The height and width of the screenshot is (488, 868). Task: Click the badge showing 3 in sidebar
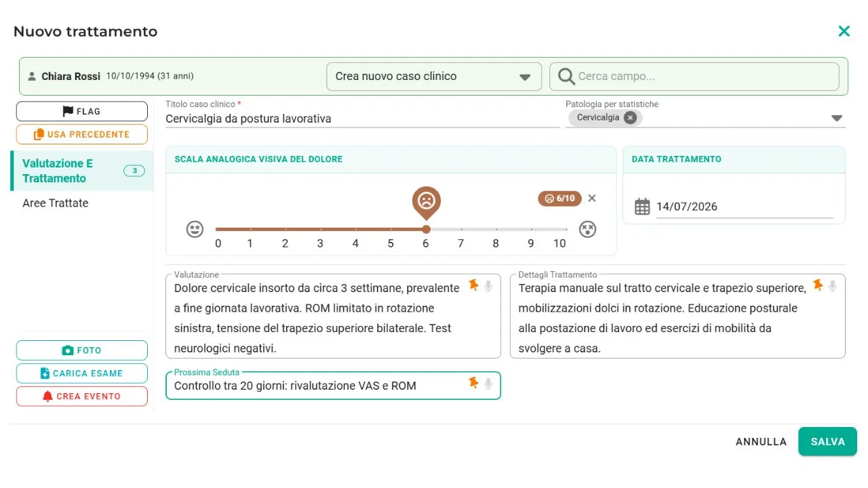click(x=134, y=171)
